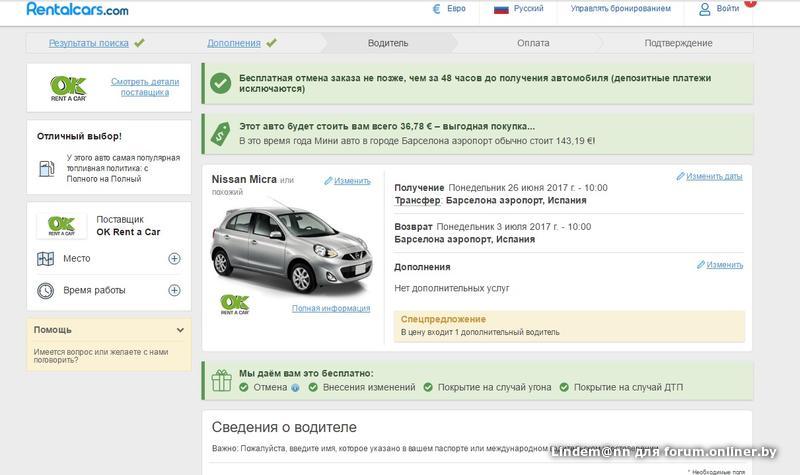800x475 pixels.
Task: Click the Сведения о водителе heading
Action: (x=284, y=427)
